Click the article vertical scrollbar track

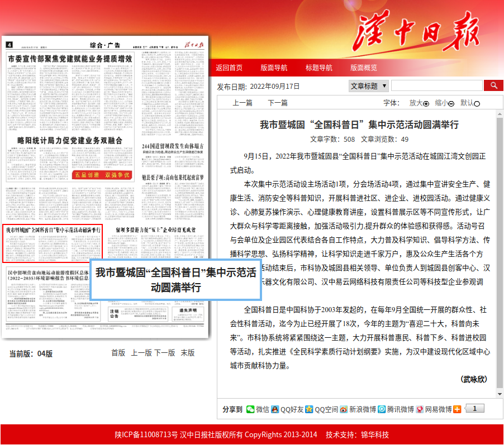[500, 252]
